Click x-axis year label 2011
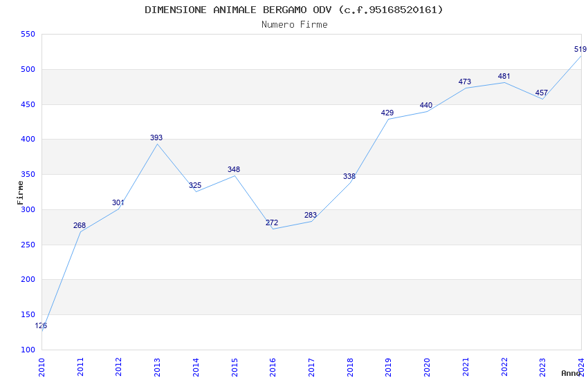588x380 pixels. 80,367
